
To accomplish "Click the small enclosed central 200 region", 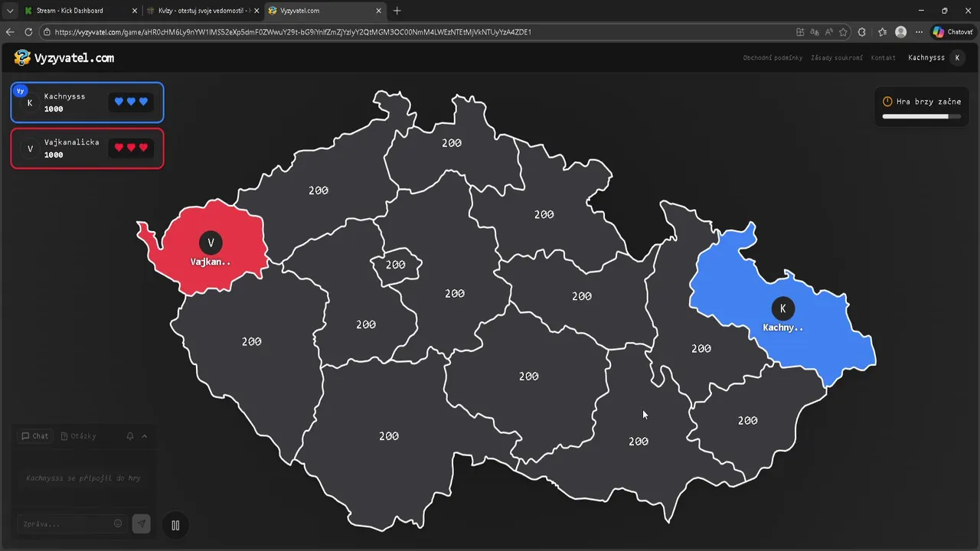I will point(396,266).
